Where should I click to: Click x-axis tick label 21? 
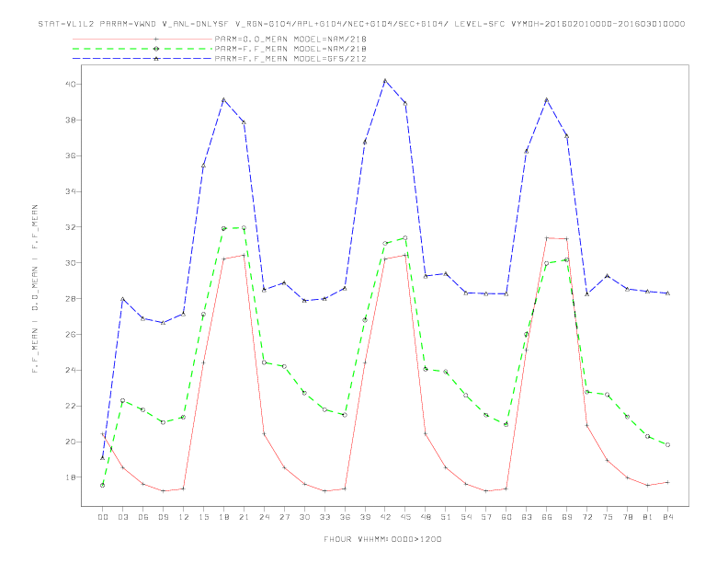pyautogui.click(x=244, y=517)
